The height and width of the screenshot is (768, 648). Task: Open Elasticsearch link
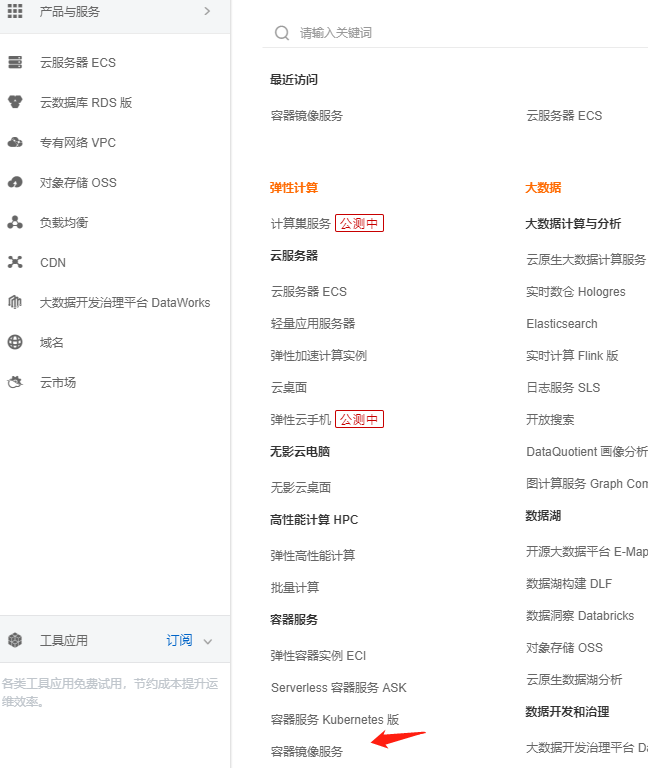tap(562, 323)
